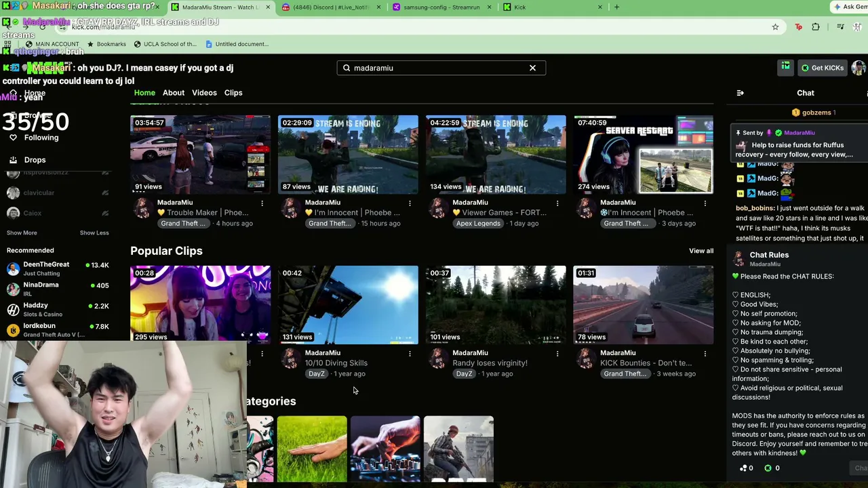
Task: Play the 00:28 clip with 295 views
Action: tap(200, 305)
